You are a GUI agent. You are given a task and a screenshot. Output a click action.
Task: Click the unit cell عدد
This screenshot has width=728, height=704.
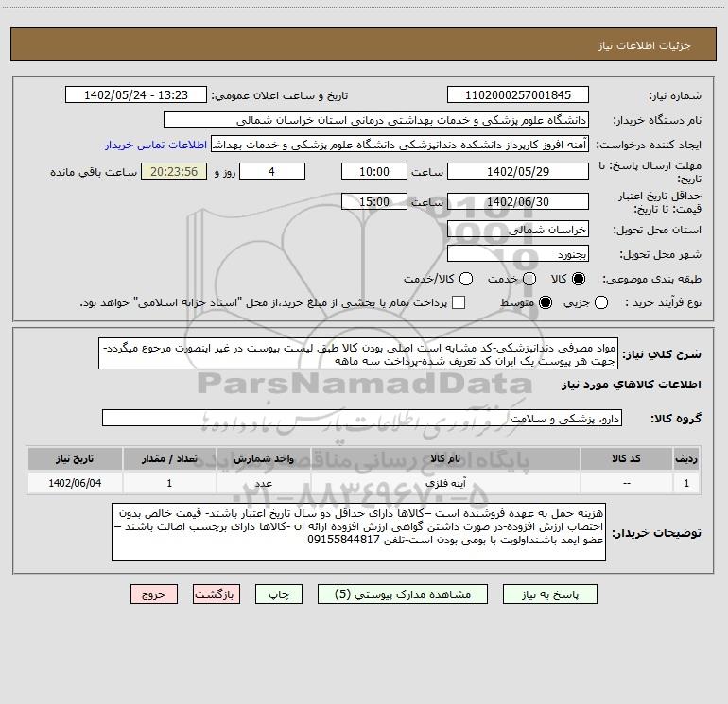(x=263, y=483)
